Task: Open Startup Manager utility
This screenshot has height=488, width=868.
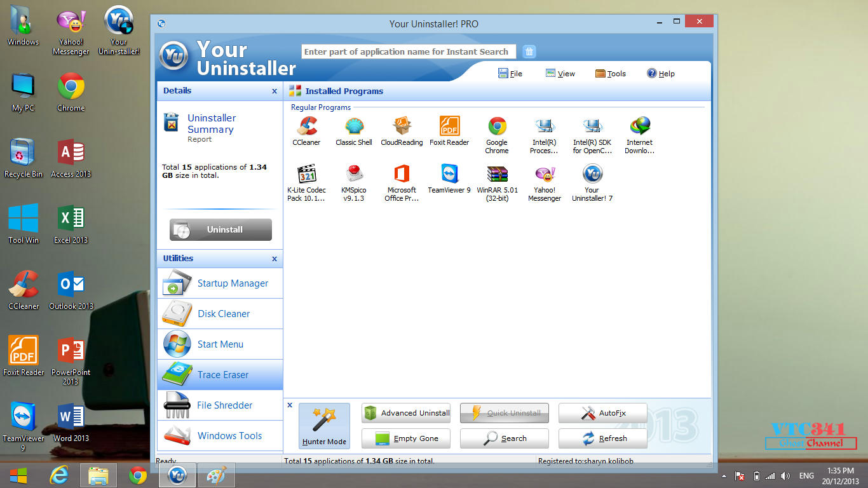Action: [x=220, y=283]
